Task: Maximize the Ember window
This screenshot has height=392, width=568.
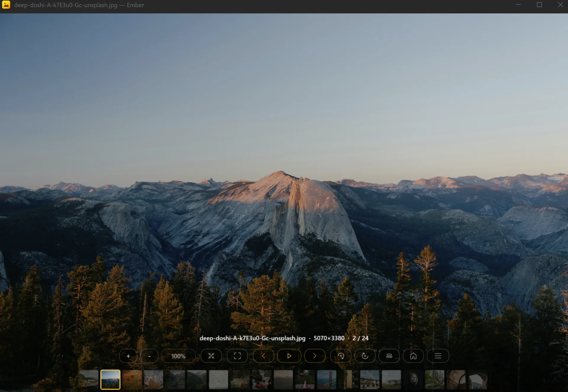Action: click(539, 5)
